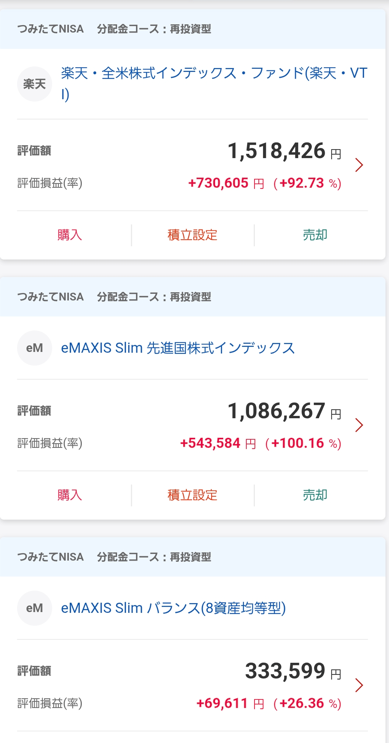Expand details arrow next to 1,086,267 円
Image resolution: width=389 pixels, height=743 pixels.
pos(359,425)
